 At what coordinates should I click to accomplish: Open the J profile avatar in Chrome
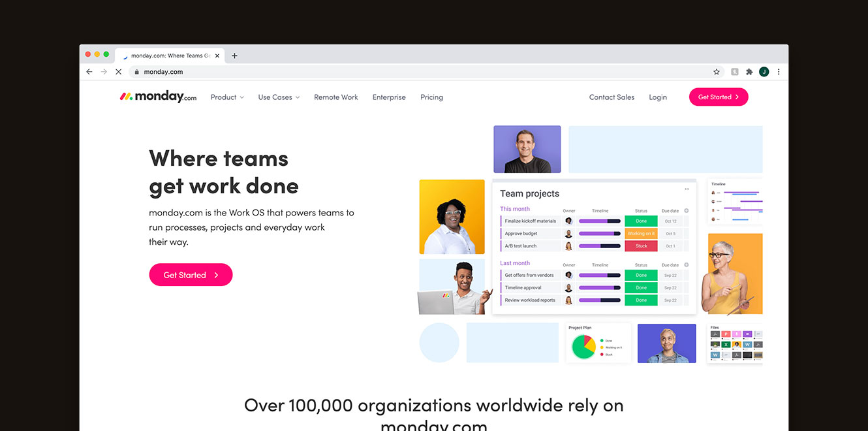pos(764,72)
